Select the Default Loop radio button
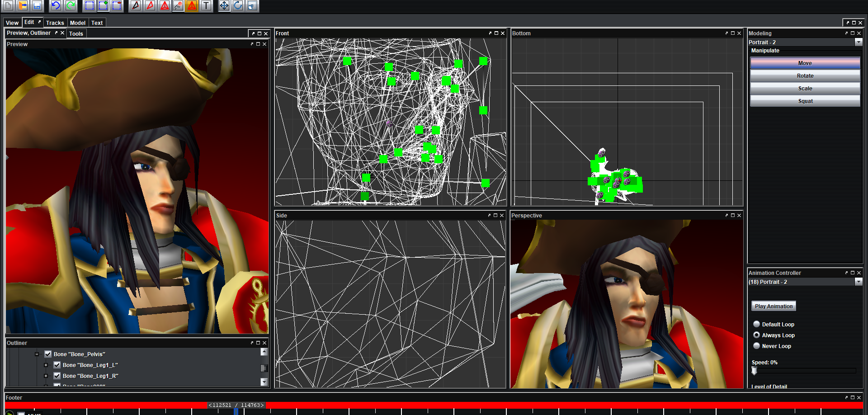868x415 pixels. [x=756, y=324]
